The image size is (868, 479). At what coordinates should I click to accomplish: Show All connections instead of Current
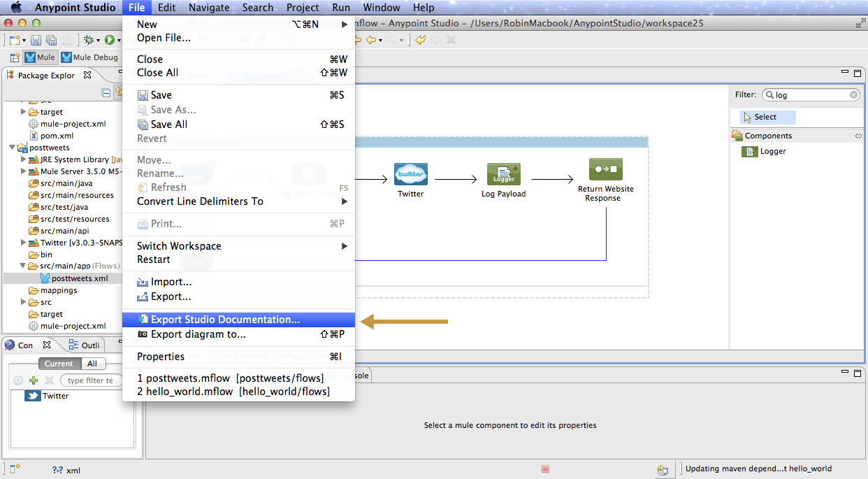point(92,363)
